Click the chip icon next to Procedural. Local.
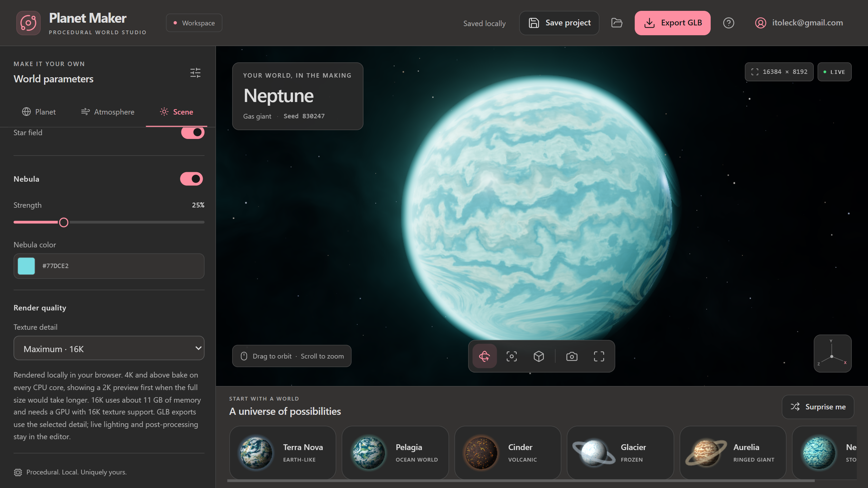 coord(18,472)
